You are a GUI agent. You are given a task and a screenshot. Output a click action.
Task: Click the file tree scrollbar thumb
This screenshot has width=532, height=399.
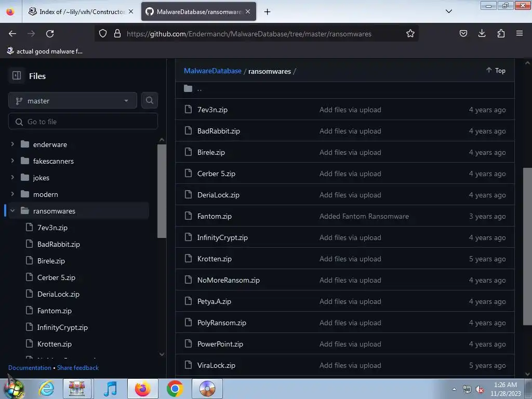click(x=162, y=191)
